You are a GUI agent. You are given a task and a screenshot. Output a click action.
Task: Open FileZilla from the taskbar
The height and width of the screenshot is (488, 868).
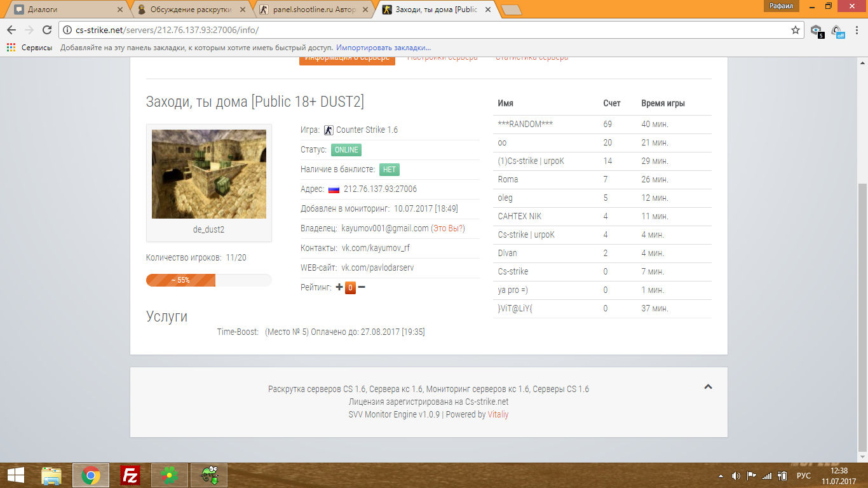(130, 475)
